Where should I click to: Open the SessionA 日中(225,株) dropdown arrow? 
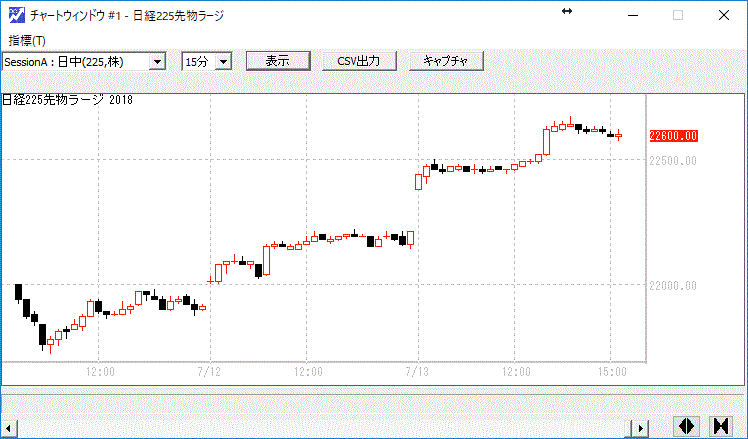click(x=157, y=62)
